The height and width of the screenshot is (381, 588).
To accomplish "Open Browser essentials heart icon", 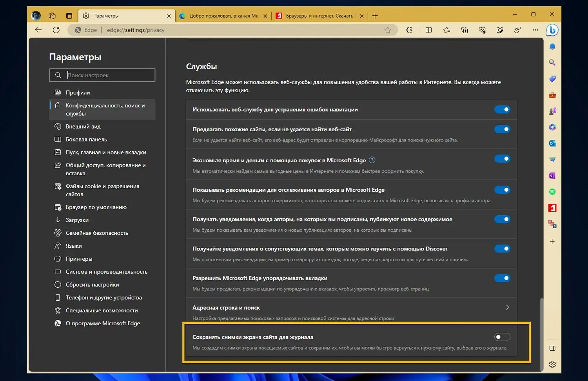I will [x=482, y=30].
